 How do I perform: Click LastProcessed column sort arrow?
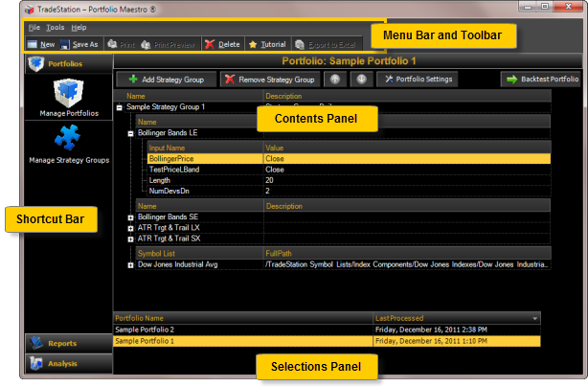click(x=534, y=318)
